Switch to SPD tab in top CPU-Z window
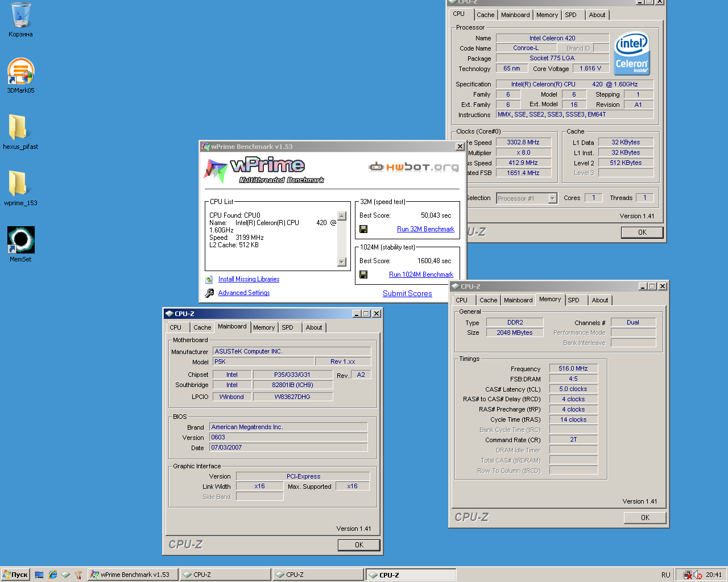Image resolution: width=728 pixels, height=582 pixels. point(570,15)
